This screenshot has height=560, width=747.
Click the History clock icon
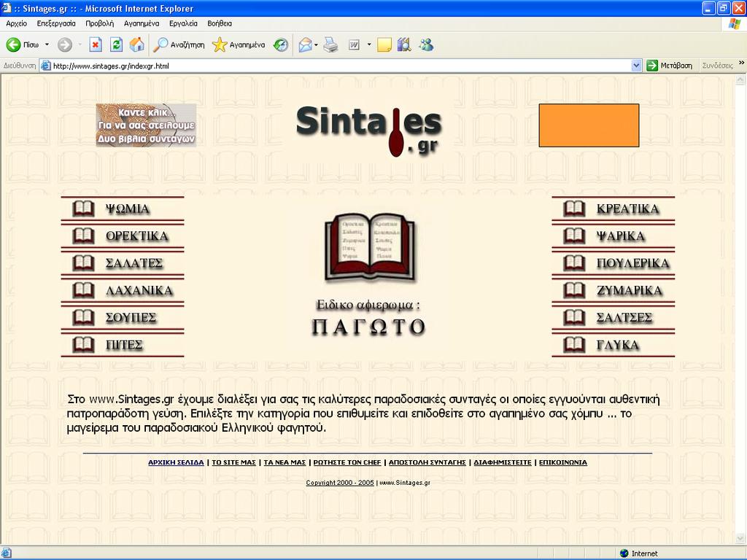281,44
